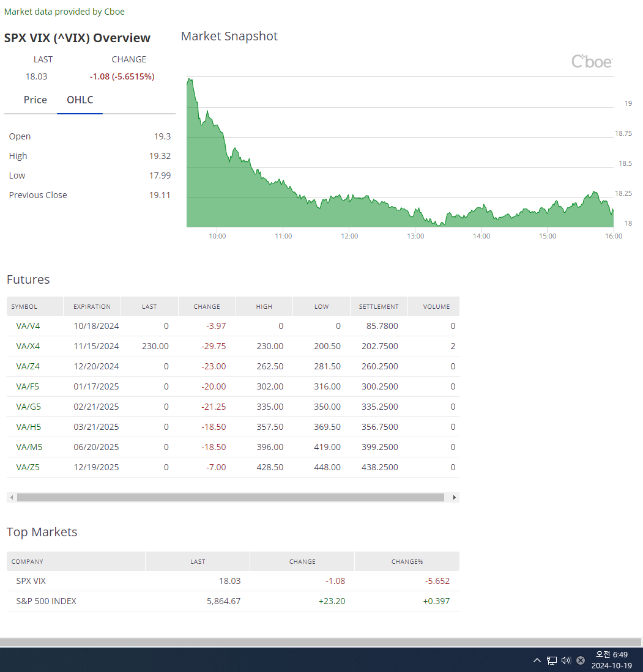The image size is (643, 672).
Task: Open the VA/M5 futures symbol link
Action: pos(29,447)
